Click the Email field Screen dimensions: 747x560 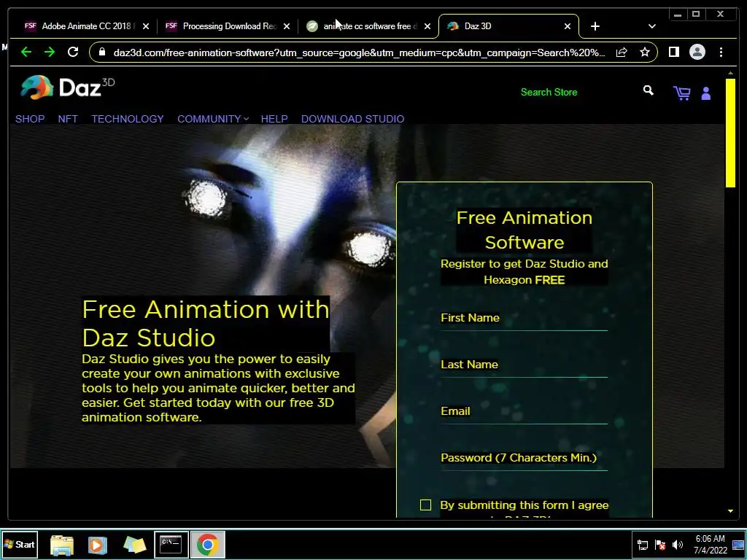pyautogui.click(x=524, y=411)
